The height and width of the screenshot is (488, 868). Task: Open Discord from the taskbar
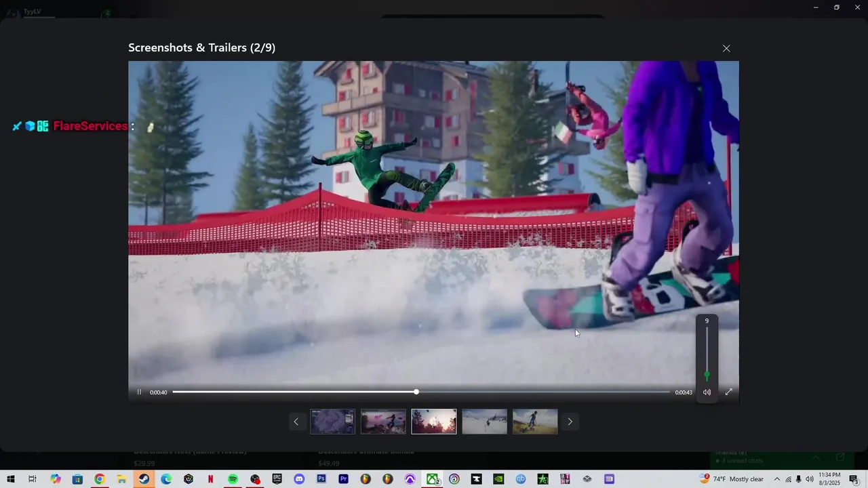tap(299, 479)
